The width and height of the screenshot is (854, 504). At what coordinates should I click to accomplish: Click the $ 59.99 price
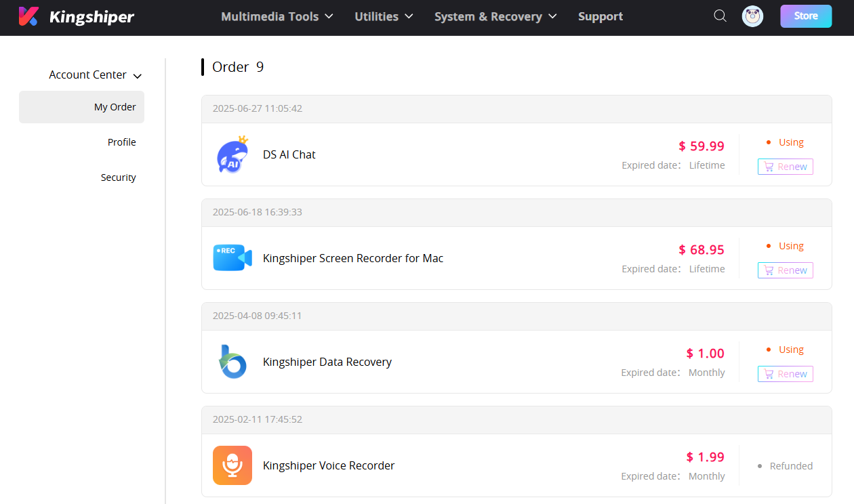[x=701, y=146]
